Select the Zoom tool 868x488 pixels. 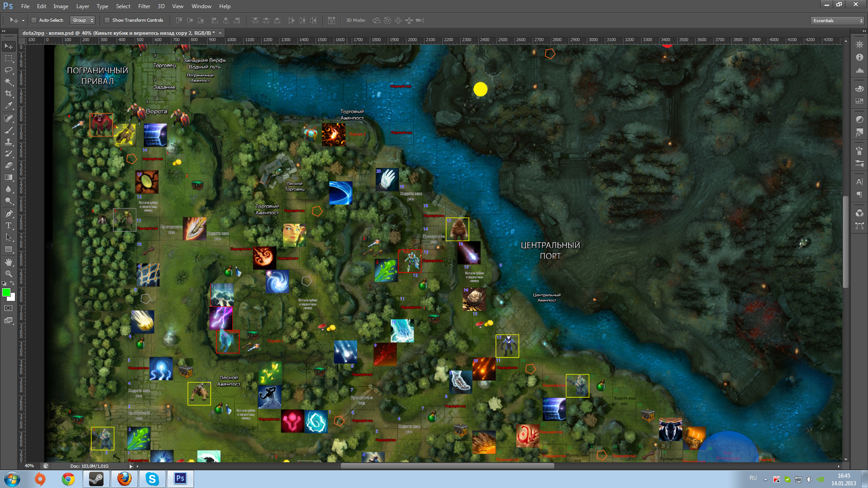click(x=9, y=274)
